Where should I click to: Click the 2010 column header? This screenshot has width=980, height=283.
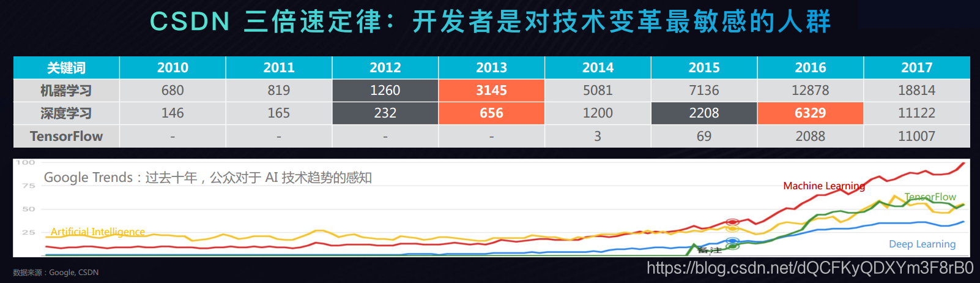click(173, 67)
